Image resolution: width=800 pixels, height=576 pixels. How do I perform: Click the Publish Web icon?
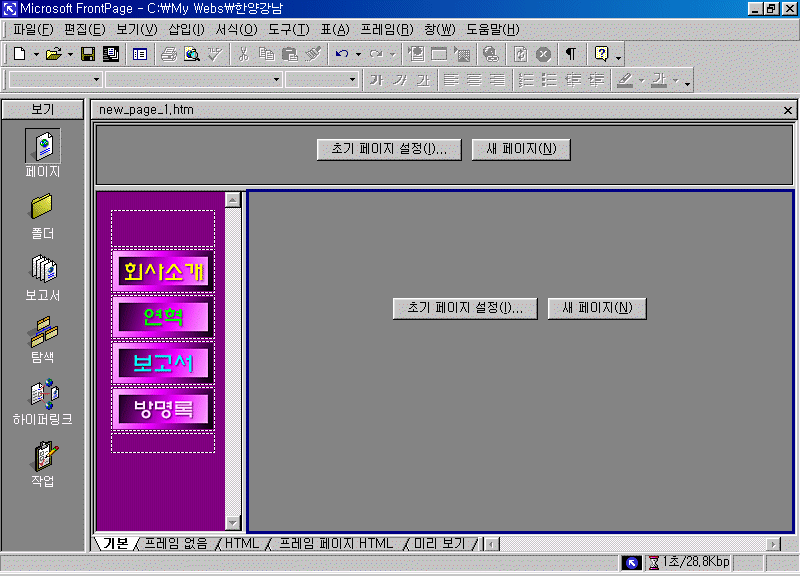pyautogui.click(x=111, y=54)
